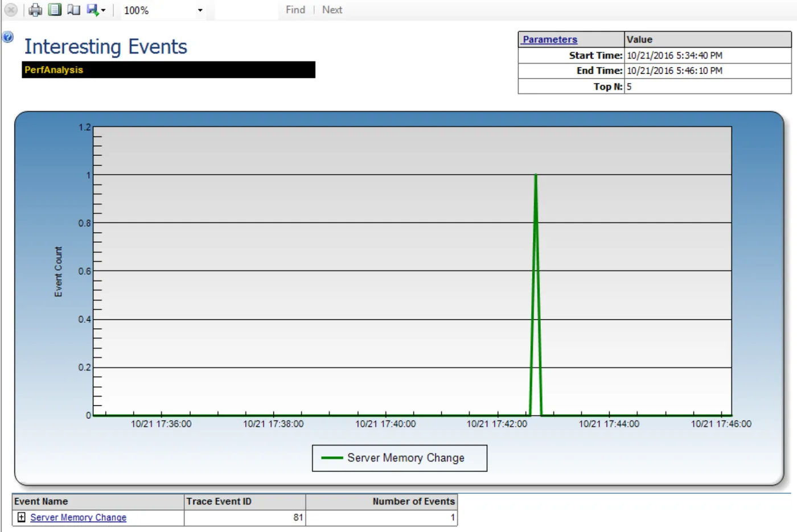Switch to print layout view icon

[x=55, y=10]
